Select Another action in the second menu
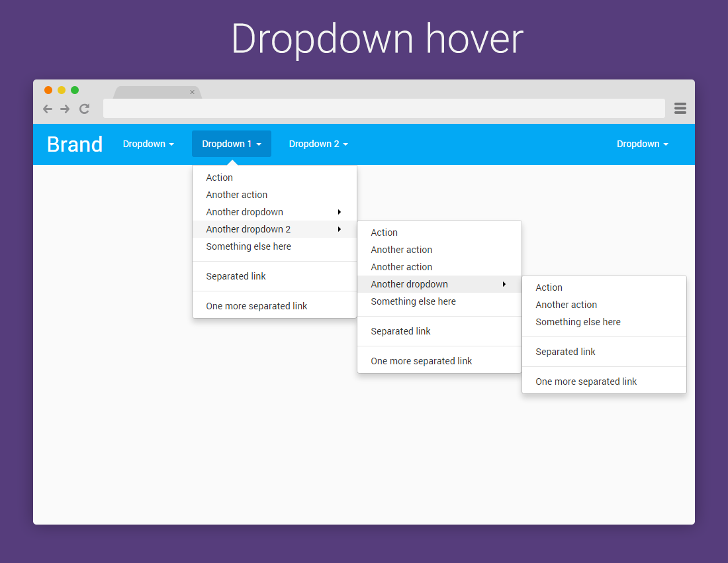Image resolution: width=728 pixels, height=563 pixels. tap(402, 250)
